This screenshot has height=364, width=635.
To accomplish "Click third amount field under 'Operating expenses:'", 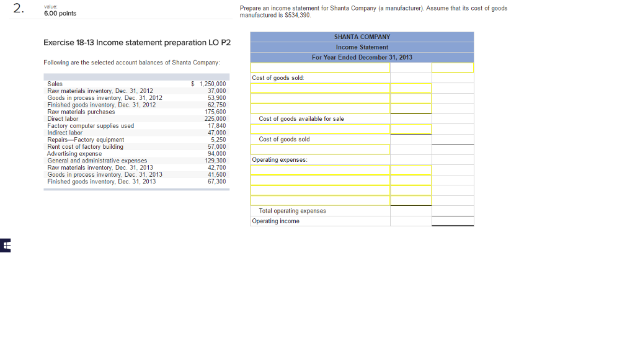I will coord(411,190).
